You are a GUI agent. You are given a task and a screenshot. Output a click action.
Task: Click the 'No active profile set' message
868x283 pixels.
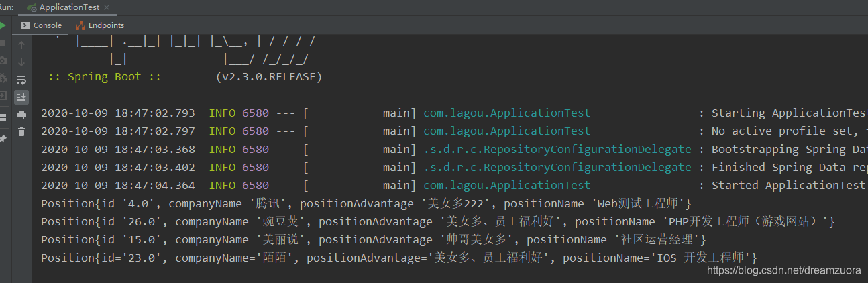(790, 131)
